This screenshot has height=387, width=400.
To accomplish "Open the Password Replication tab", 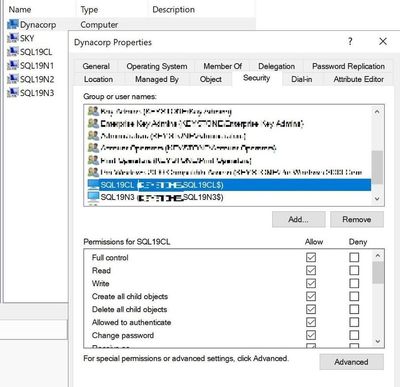I will pyautogui.click(x=348, y=66).
